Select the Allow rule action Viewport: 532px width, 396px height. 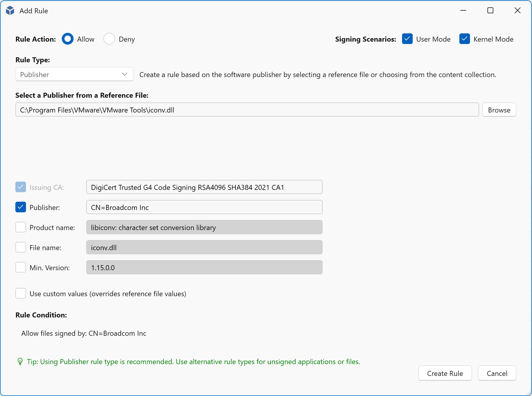pyautogui.click(x=68, y=39)
